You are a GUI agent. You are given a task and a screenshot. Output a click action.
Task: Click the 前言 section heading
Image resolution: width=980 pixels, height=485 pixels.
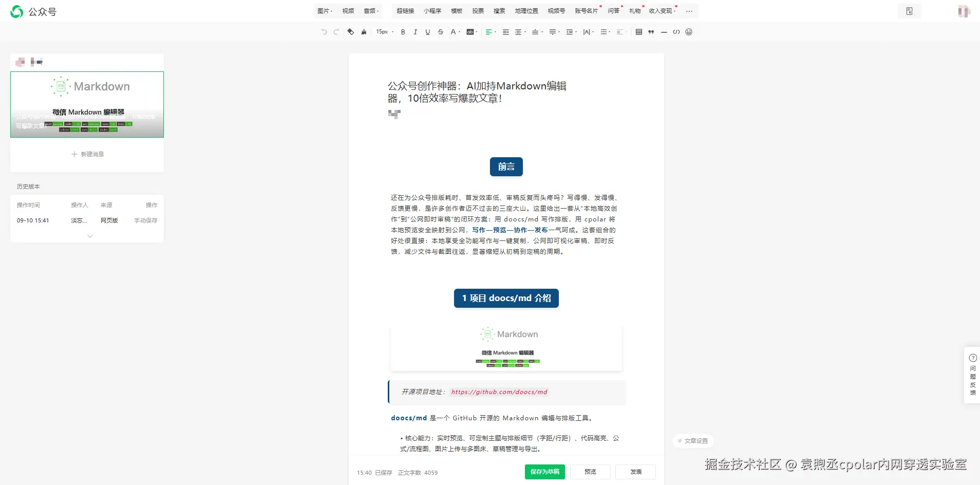point(506,167)
